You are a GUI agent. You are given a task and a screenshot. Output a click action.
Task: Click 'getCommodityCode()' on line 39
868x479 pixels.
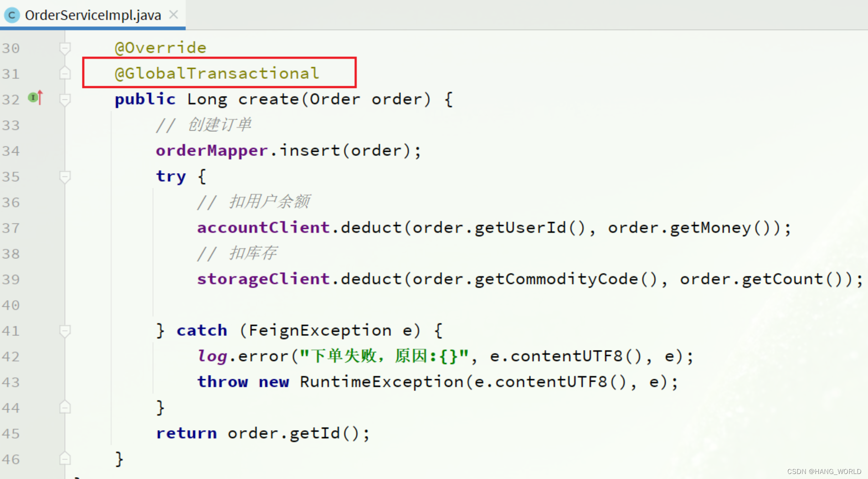click(566, 279)
